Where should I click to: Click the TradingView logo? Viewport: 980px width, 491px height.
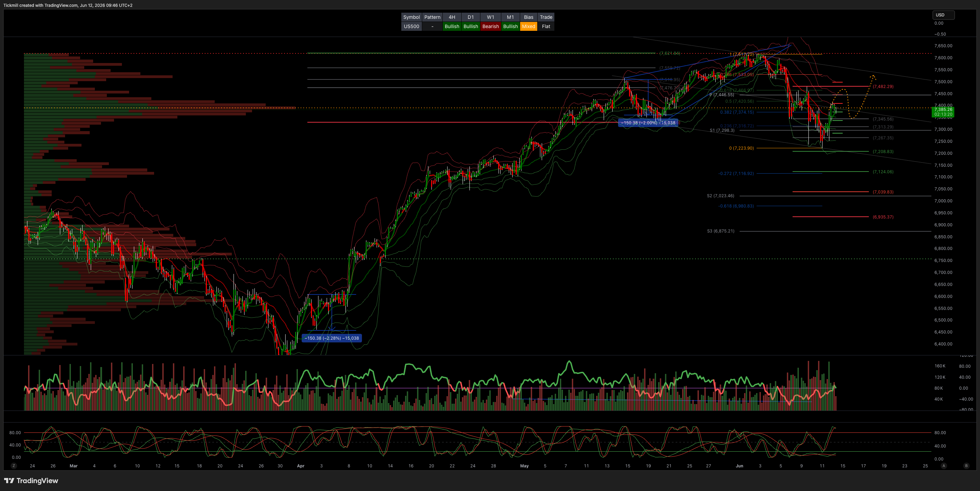pos(31,481)
